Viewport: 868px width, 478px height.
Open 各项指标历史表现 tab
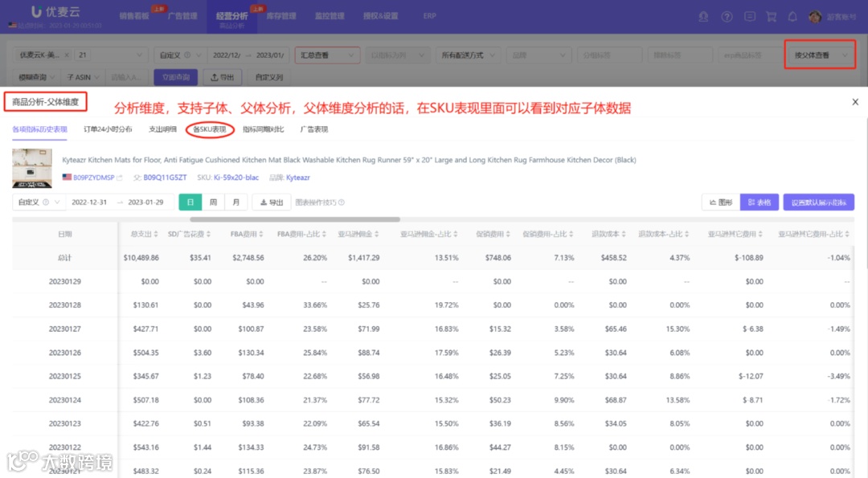pyautogui.click(x=40, y=129)
